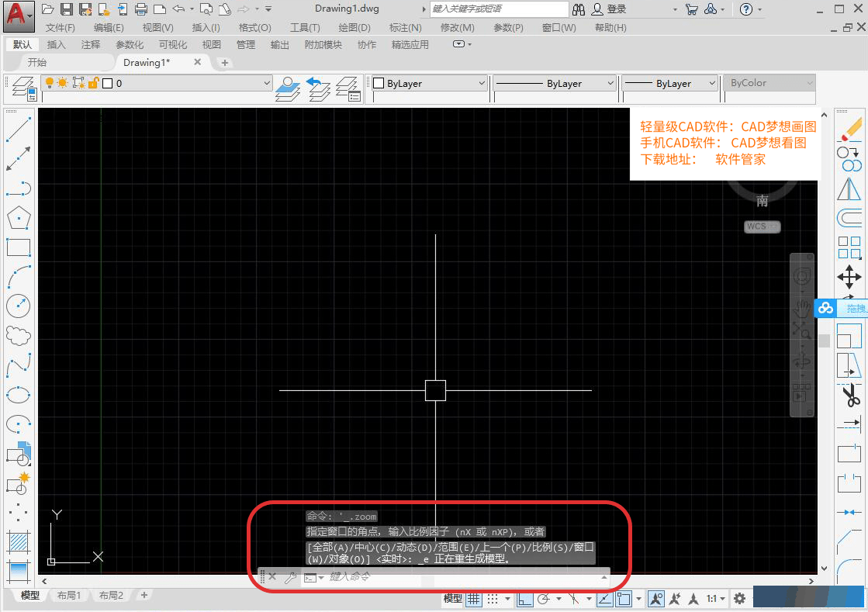
Task: Open the AutoCAD application menu button
Action: (x=19, y=16)
